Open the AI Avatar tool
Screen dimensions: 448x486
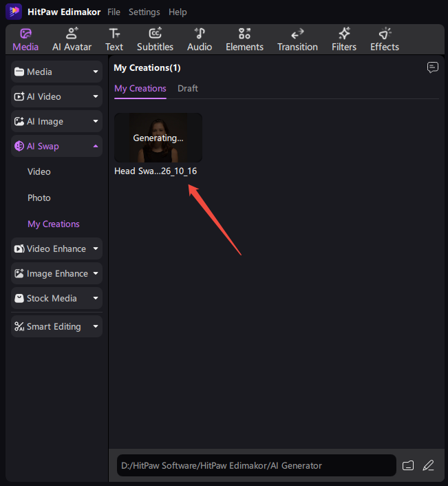pyautogui.click(x=72, y=40)
